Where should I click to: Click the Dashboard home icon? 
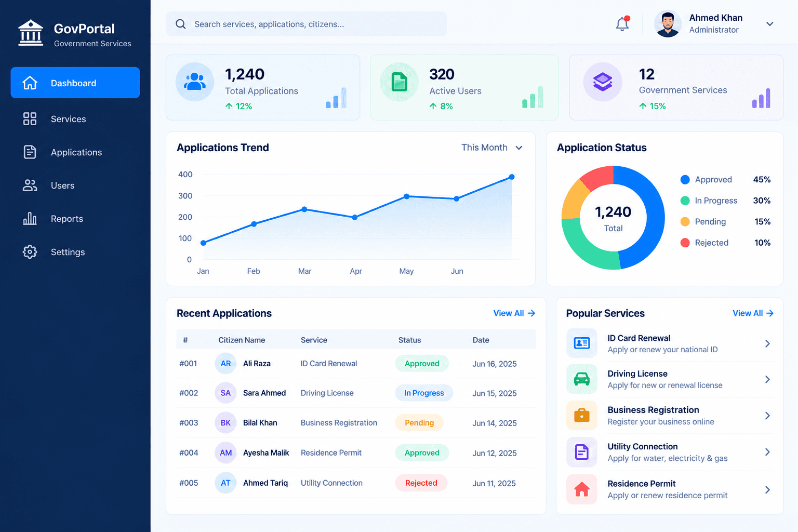coord(30,83)
